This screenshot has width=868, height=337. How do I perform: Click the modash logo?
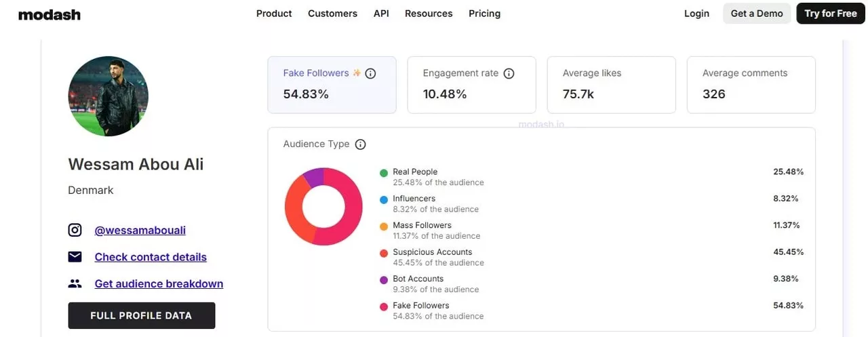point(50,14)
